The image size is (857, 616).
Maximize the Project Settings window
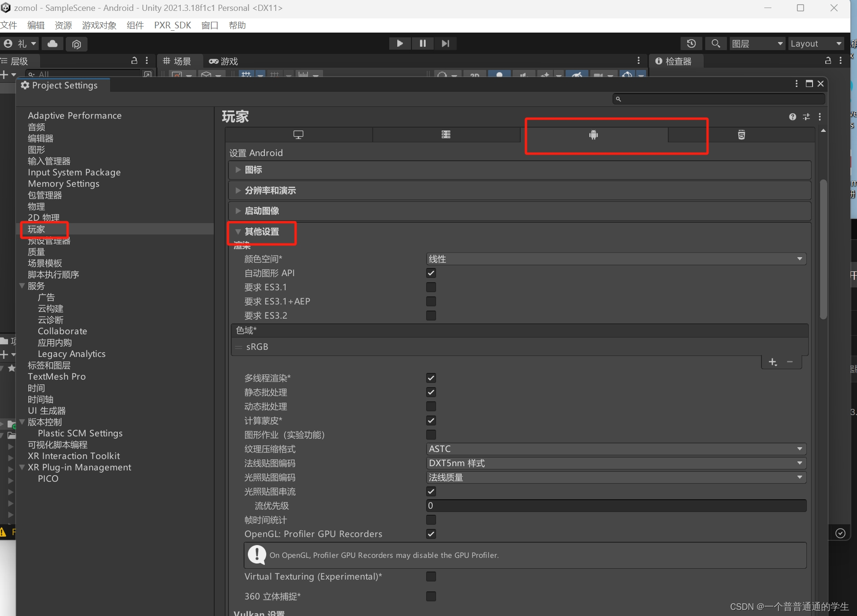coord(809,84)
